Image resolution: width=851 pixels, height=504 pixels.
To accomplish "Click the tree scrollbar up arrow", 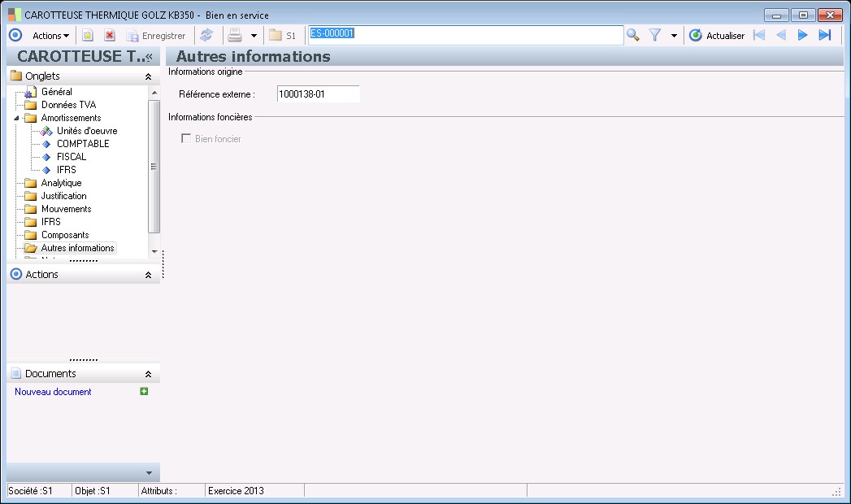I will coord(154,92).
